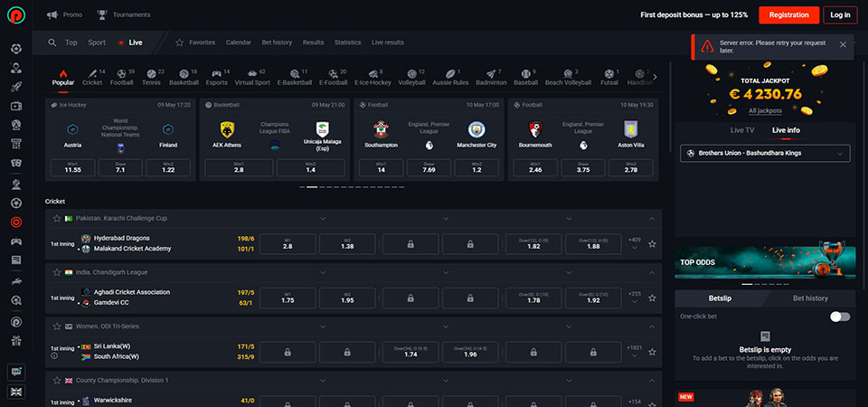Open the Bet history tab in betslip
The width and height of the screenshot is (868, 407).
point(810,298)
